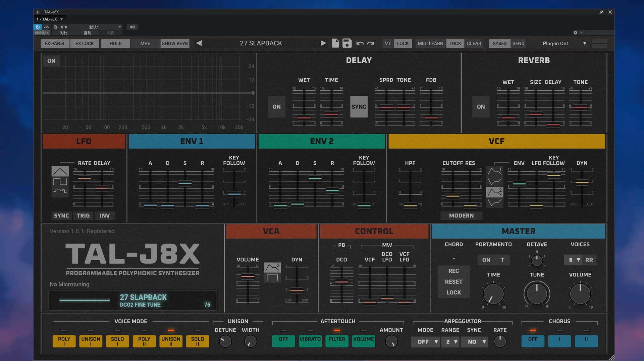Screen dimensions: 644x361
Task: Click the redo arrow icon
Action: 370,43
